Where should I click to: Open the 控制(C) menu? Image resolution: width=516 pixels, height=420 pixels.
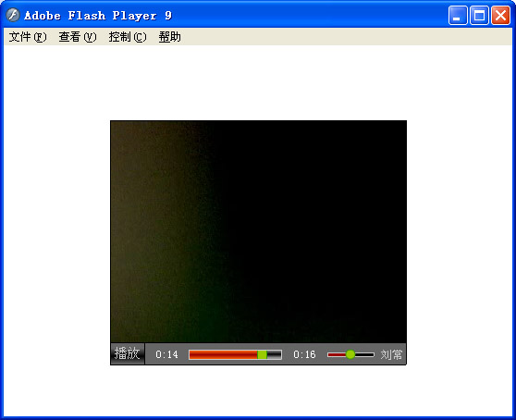pos(128,37)
